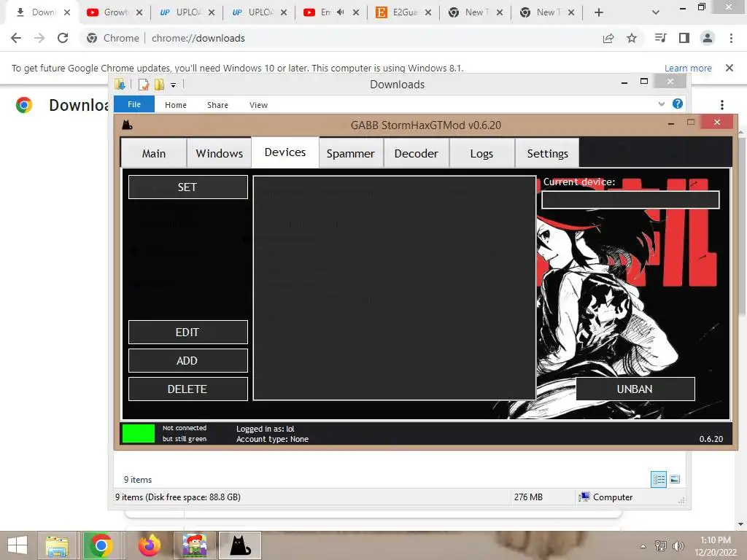Open the View ribbon tab in Explorer

(258, 105)
